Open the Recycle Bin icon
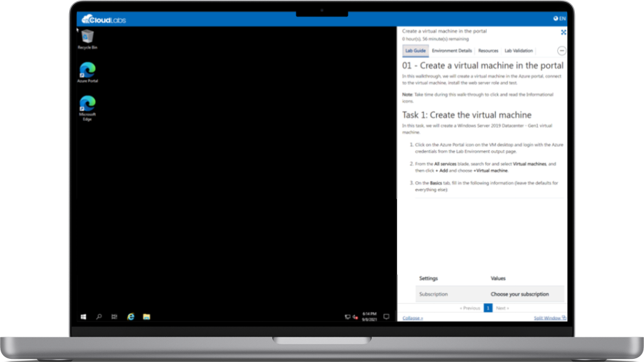The image size is (644, 362). (87, 37)
